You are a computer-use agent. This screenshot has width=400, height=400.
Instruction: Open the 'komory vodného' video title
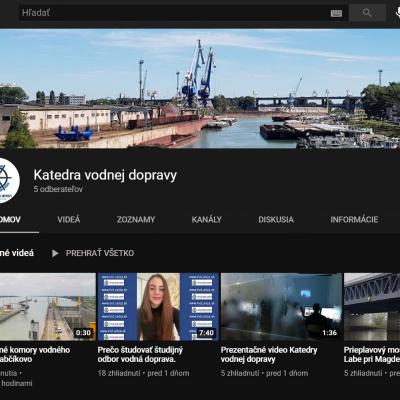point(35,355)
